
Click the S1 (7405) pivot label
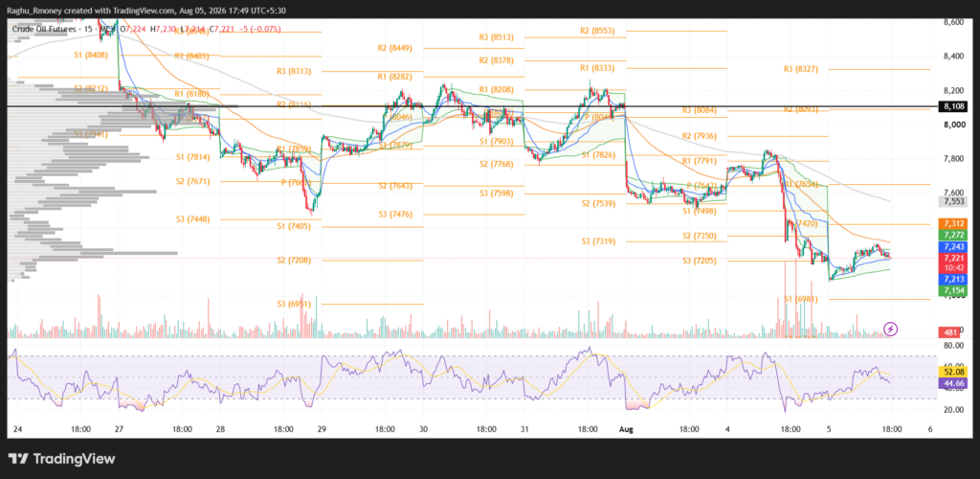(x=295, y=226)
